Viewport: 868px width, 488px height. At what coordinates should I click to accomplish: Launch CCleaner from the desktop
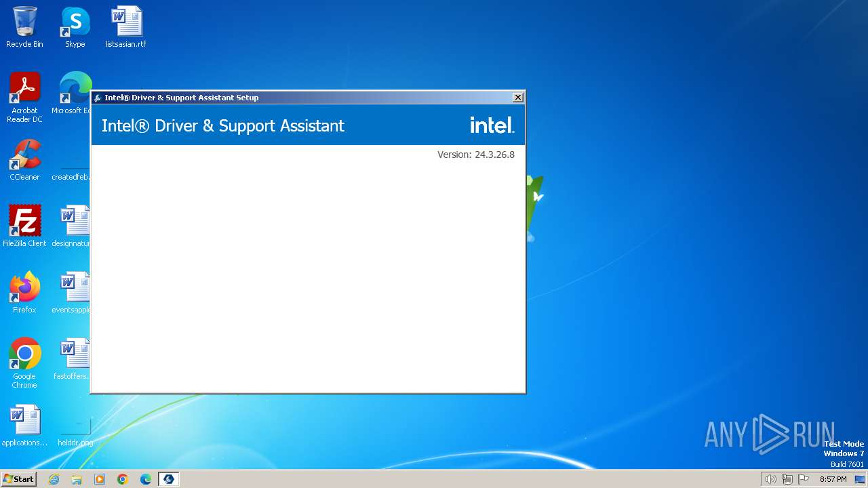pos(24,160)
